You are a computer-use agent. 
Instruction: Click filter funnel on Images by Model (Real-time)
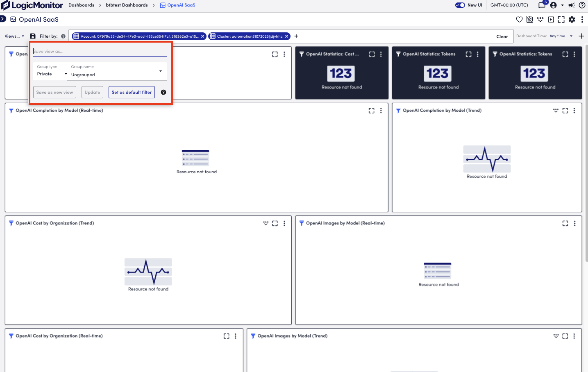pyautogui.click(x=302, y=223)
